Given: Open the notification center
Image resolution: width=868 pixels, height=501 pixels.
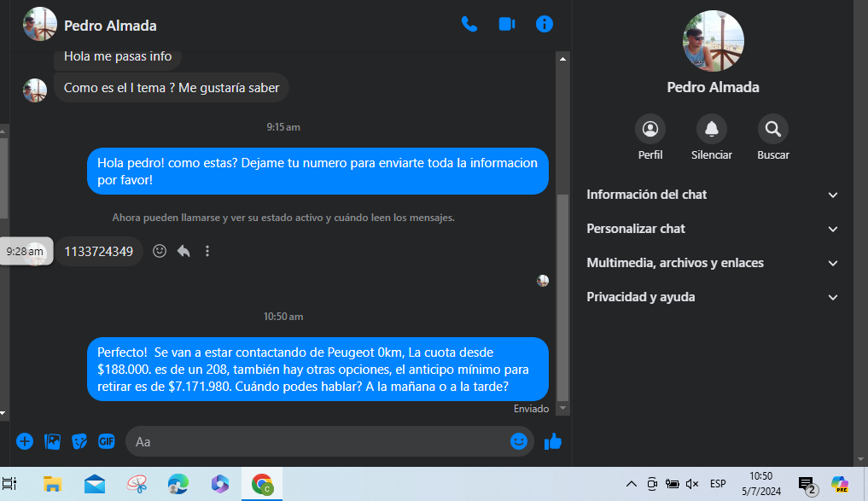Looking at the screenshot, I should coord(807,485).
